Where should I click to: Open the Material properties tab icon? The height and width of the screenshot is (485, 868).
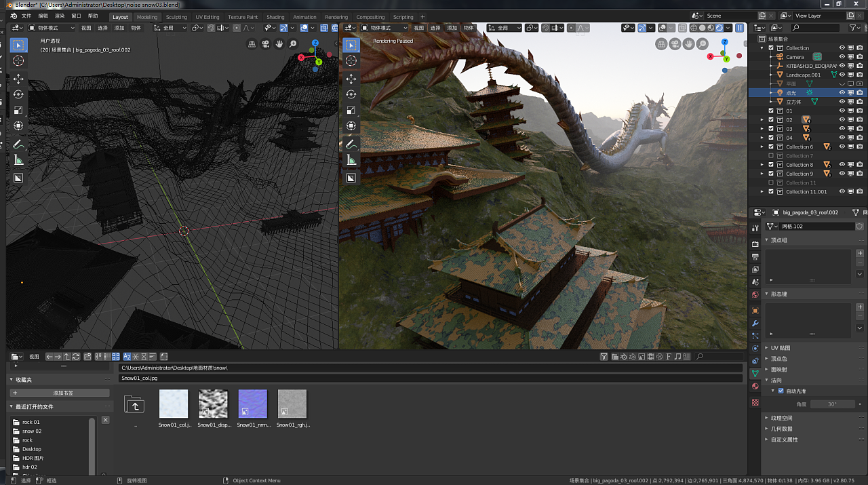tap(755, 386)
